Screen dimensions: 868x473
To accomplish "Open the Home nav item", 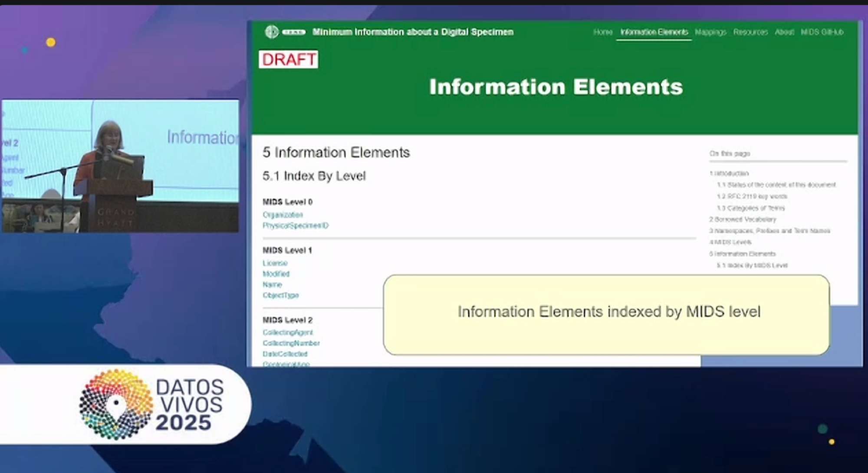I will point(602,32).
